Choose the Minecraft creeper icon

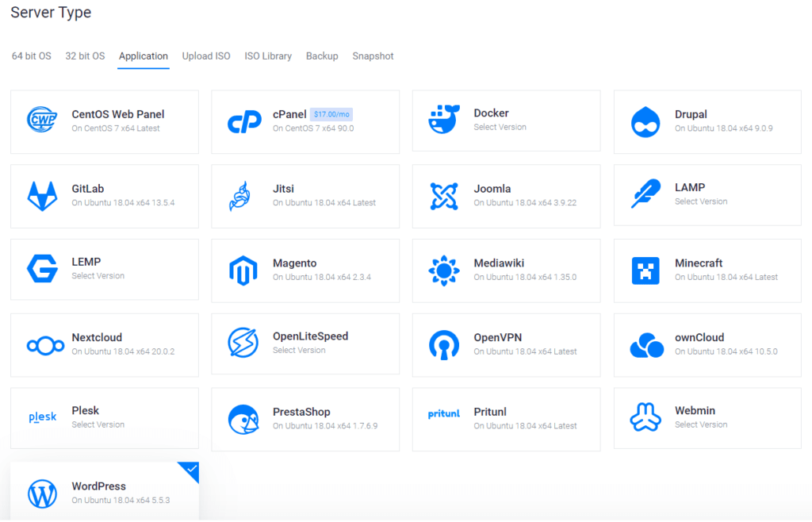pos(645,271)
